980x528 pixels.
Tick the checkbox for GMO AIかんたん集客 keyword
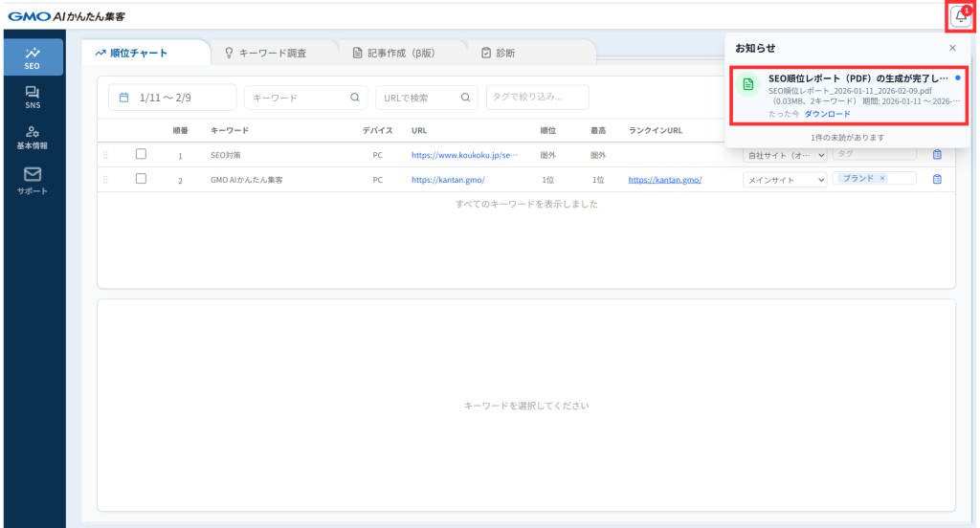click(141, 179)
